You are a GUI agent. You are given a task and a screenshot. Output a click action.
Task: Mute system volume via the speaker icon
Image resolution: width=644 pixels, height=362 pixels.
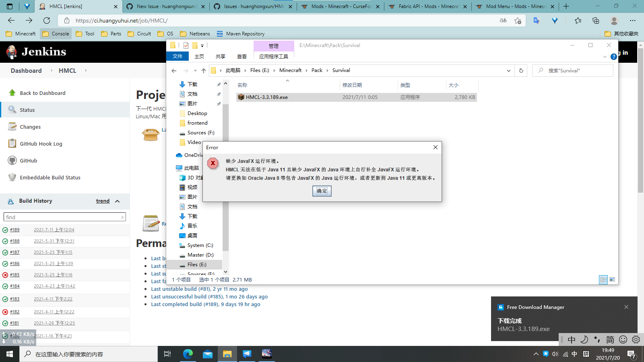pyautogui.click(x=555, y=354)
